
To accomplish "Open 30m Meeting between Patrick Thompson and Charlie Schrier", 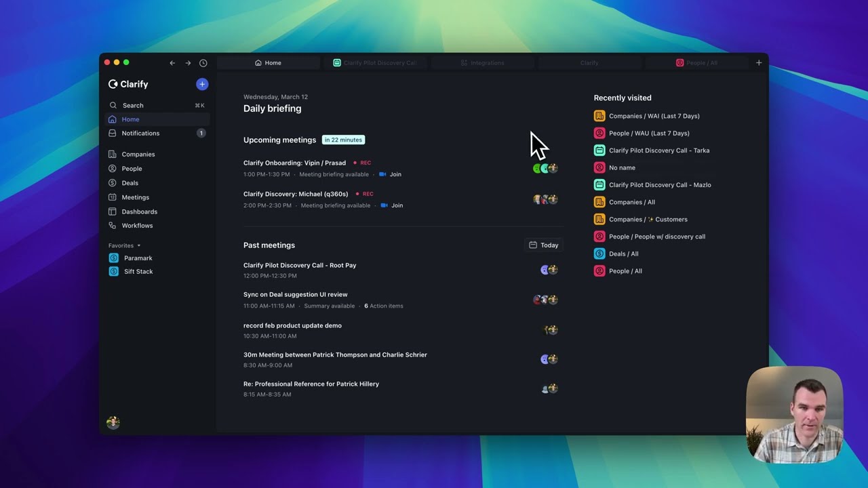I will (x=335, y=355).
